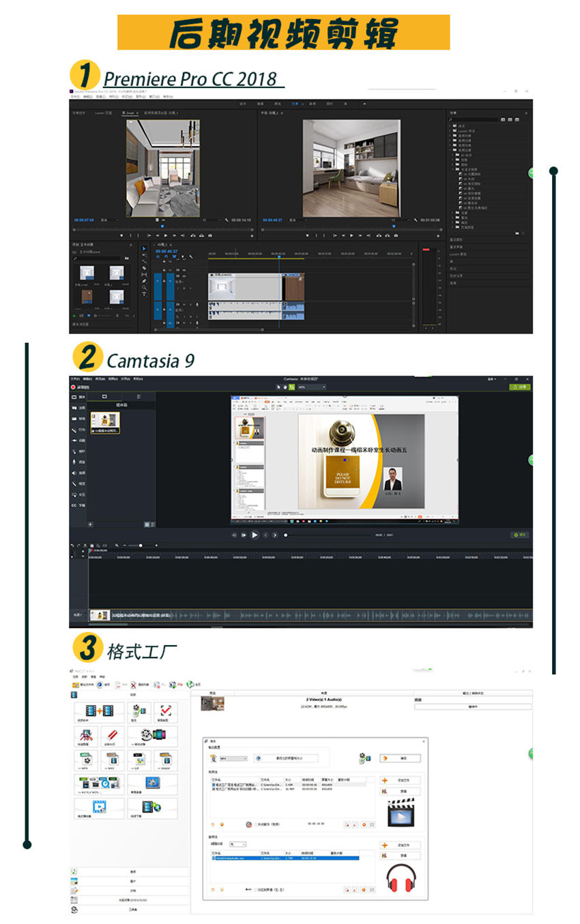Screen dimensions: 580x924
Task: Click 添加文件 in the video stream section
Action: point(400,780)
